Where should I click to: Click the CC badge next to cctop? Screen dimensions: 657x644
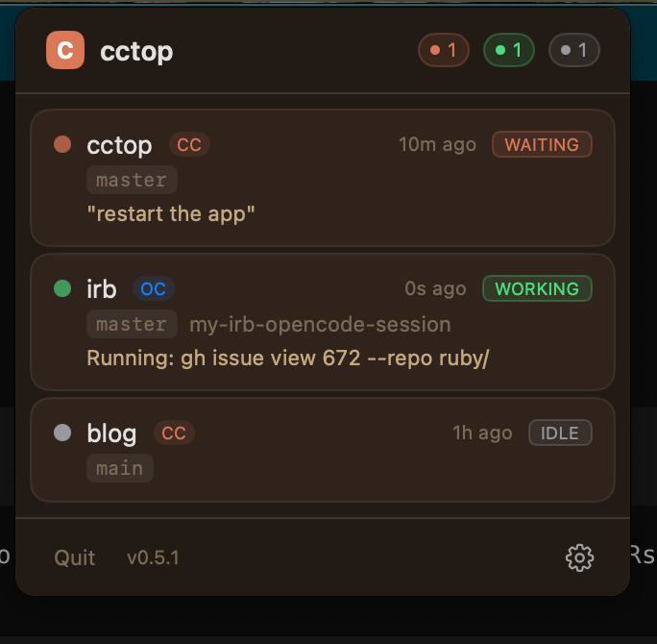pyautogui.click(x=189, y=145)
